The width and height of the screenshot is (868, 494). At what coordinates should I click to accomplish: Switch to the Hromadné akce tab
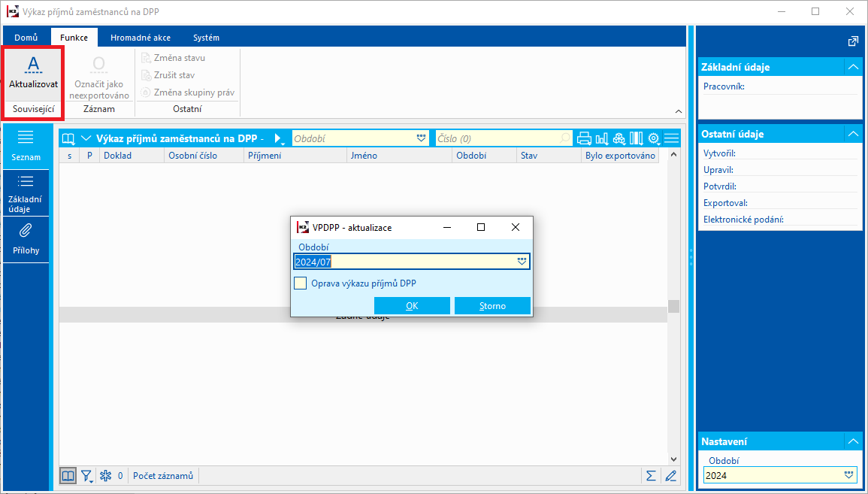pyautogui.click(x=141, y=38)
